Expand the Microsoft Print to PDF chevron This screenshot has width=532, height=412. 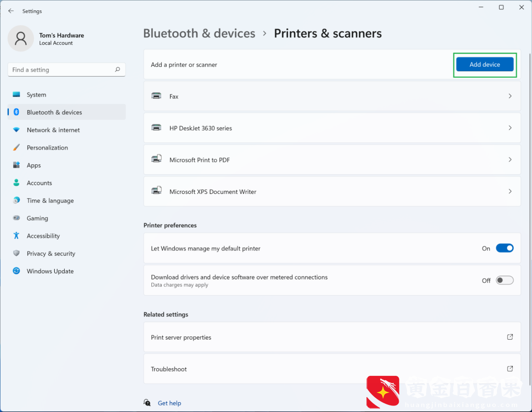tap(510, 159)
